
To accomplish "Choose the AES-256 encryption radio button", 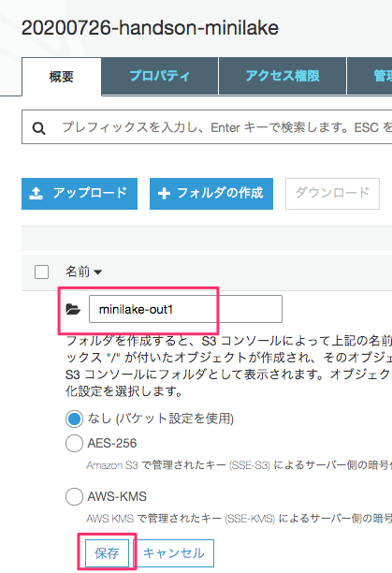I will click(x=74, y=444).
